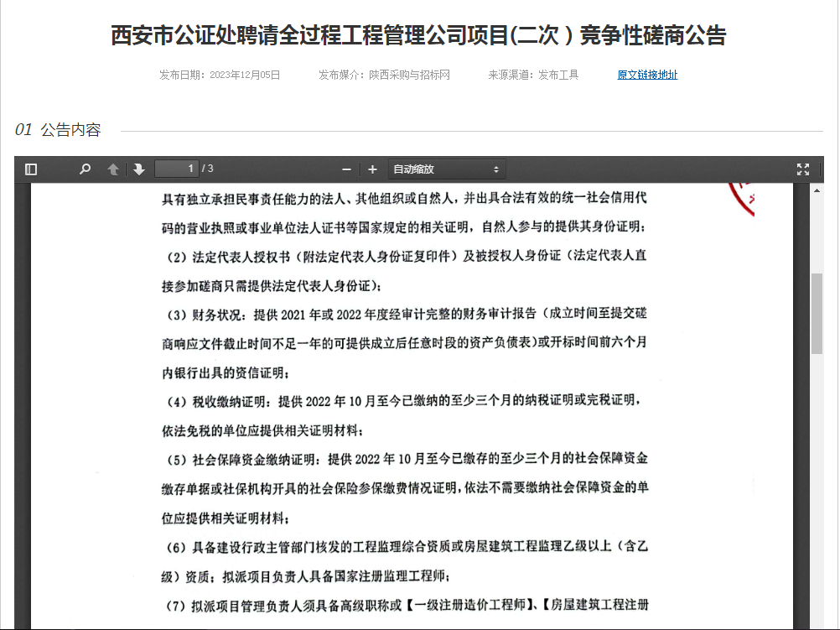Zoom out the PDF with minus

tap(346, 169)
